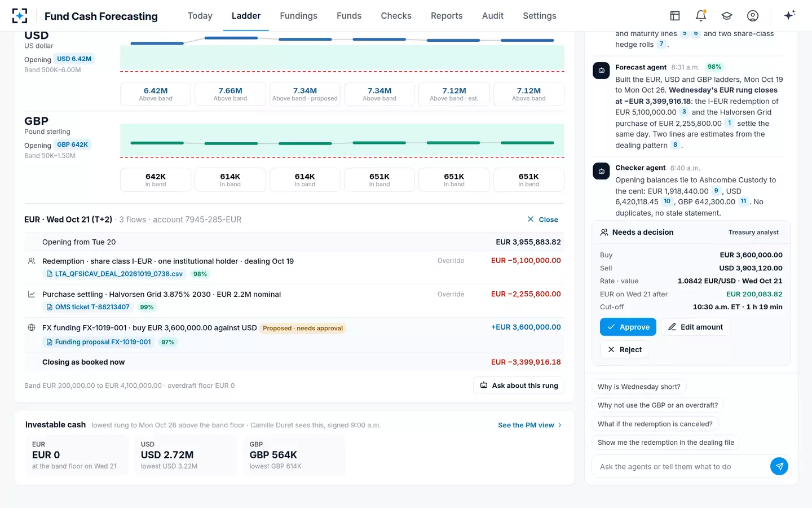The width and height of the screenshot is (812, 508).
Task: Send the message with the paper plane icon
Action: tap(779, 466)
